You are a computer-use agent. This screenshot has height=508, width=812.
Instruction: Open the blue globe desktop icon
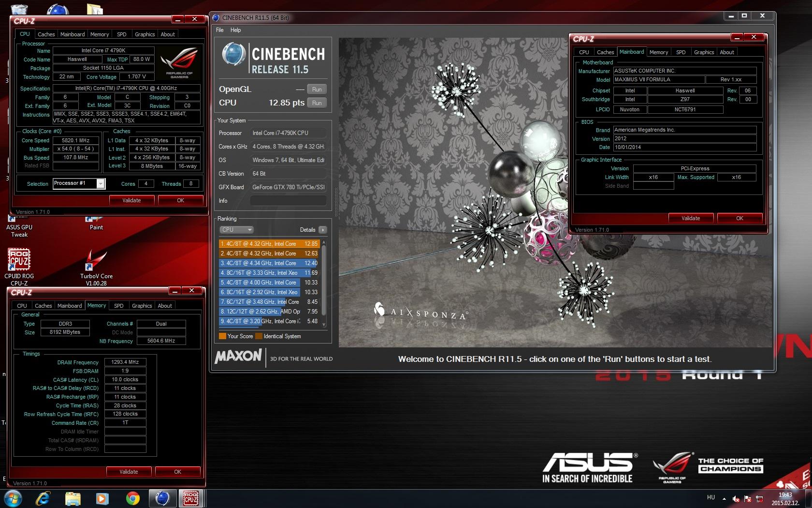[58, 9]
